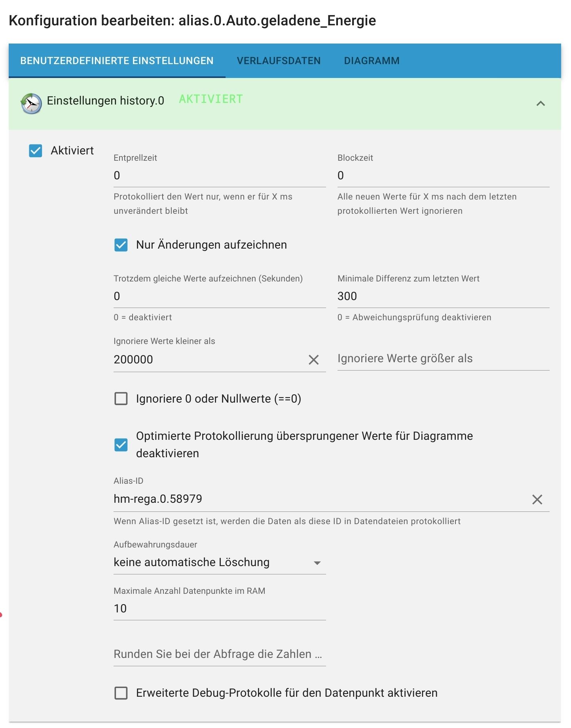Click the Entprellzeit input field

219,176
